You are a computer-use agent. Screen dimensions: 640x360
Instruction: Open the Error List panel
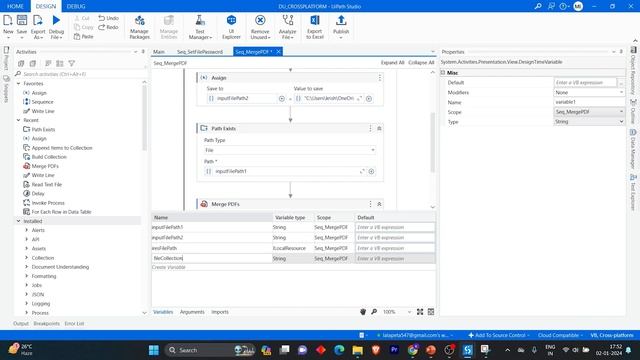coord(74,324)
